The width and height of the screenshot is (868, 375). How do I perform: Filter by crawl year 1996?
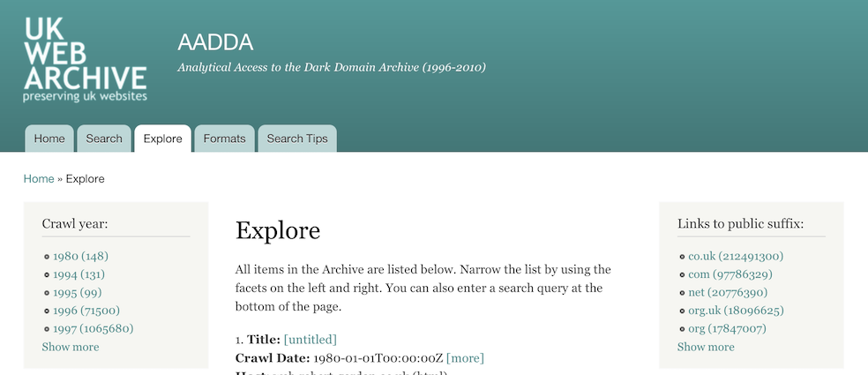point(86,311)
